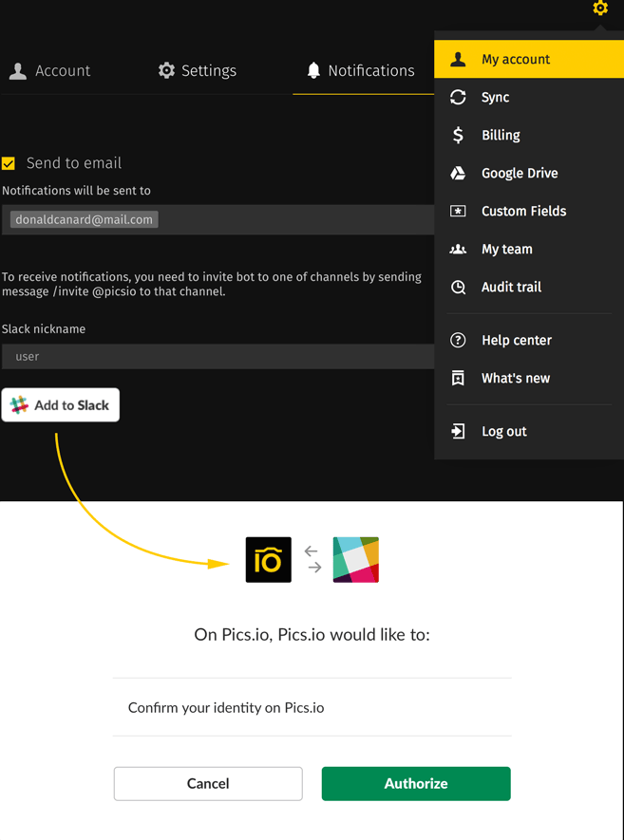Select the donaldcanard@mail.com email chip

85,219
